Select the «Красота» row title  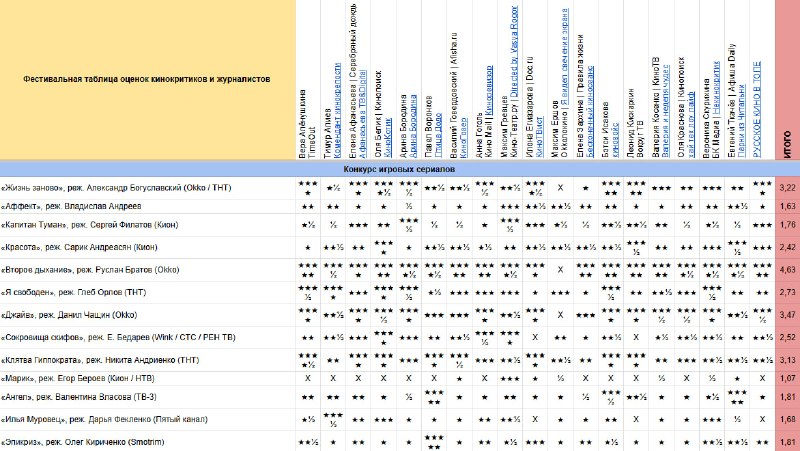coord(79,247)
